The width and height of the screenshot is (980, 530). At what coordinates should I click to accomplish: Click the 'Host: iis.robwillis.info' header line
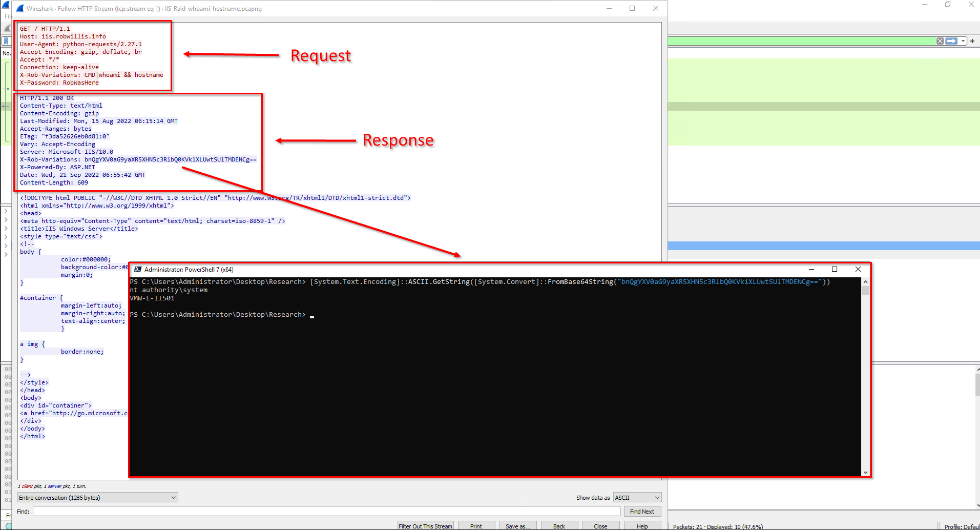pyautogui.click(x=63, y=36)
